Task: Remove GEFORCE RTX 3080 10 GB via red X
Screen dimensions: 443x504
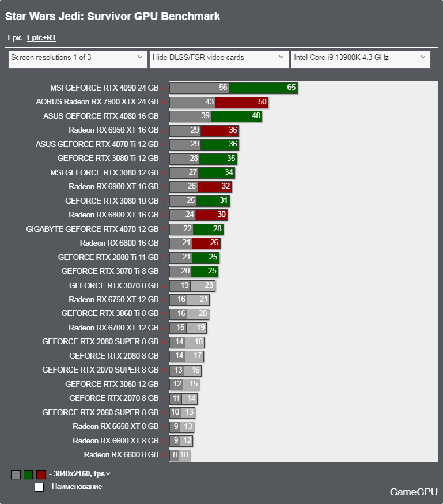Action: click(163, 201)
